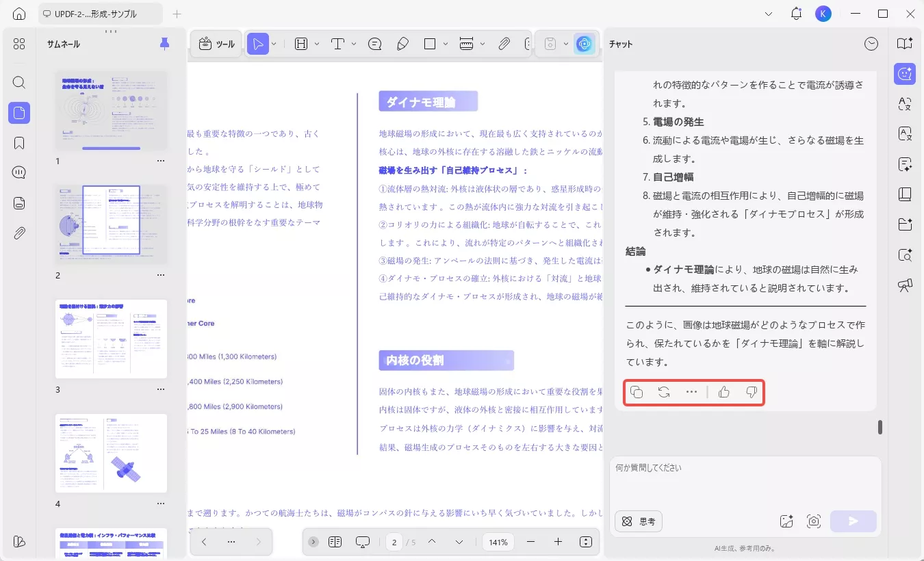Copy the AI chat response

coord(637,392)
